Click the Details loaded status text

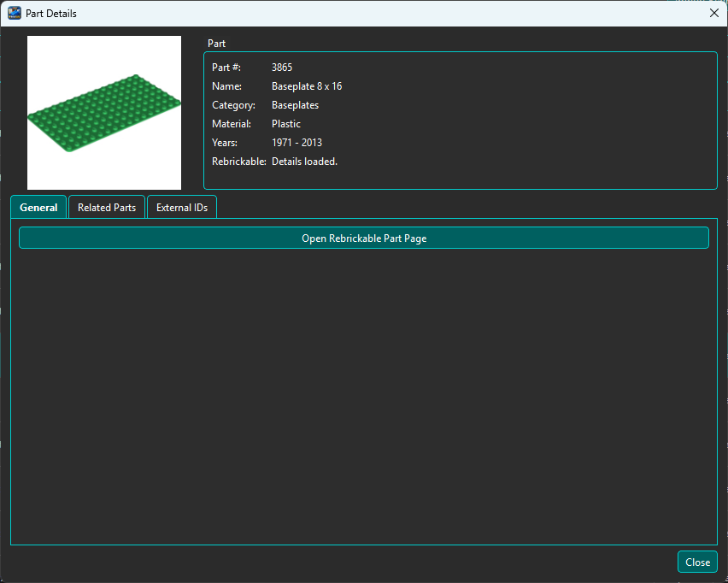[x=304, y=162]
